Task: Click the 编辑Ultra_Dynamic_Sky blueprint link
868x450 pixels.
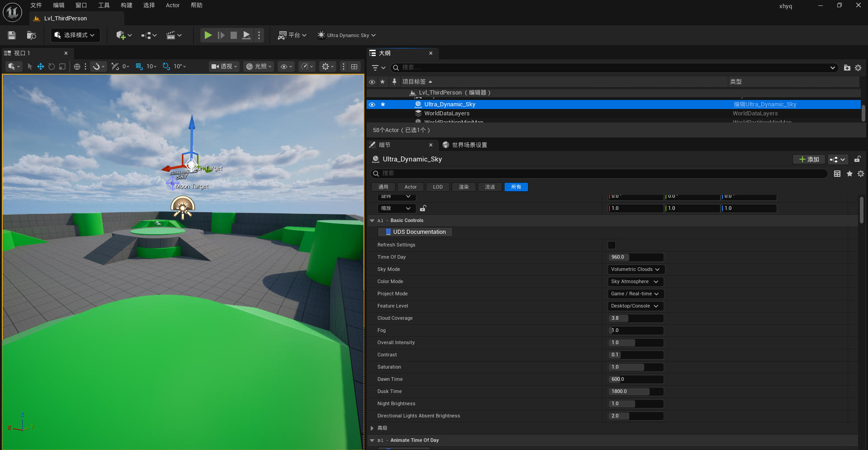Action: click(x=765, y=104)
